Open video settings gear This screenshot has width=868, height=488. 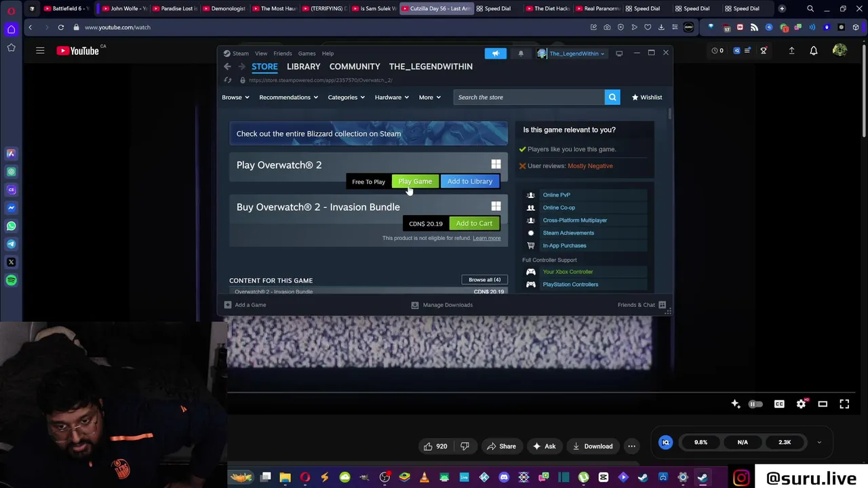click(x=801, y=404)
